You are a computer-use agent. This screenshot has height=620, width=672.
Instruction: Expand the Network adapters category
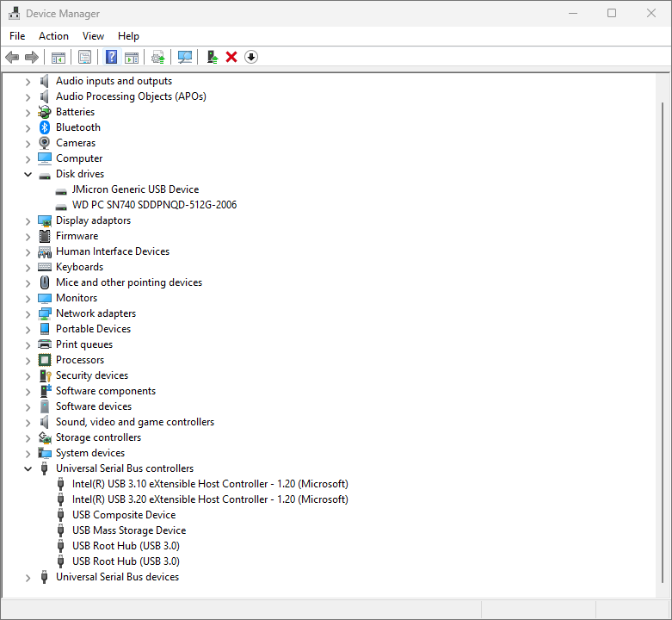(x=28, y=313)
